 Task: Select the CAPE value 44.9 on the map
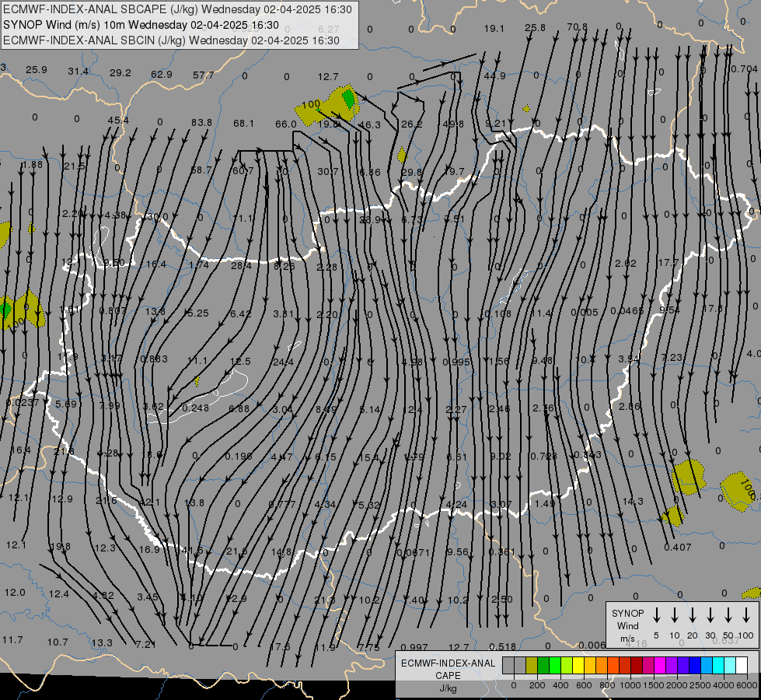click(494, 75)
